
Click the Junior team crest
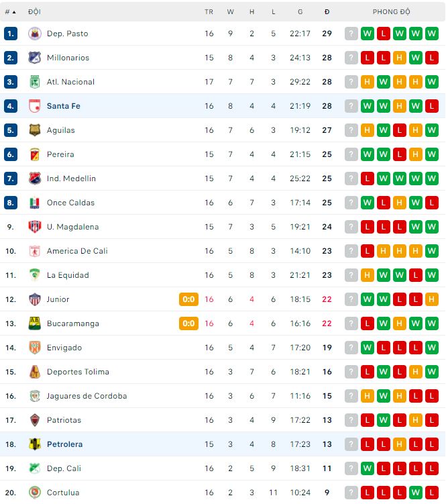coord(35,299)
